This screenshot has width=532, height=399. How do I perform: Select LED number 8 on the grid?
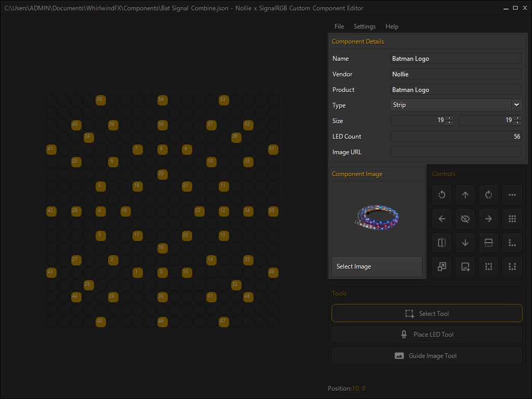point(163,149)
